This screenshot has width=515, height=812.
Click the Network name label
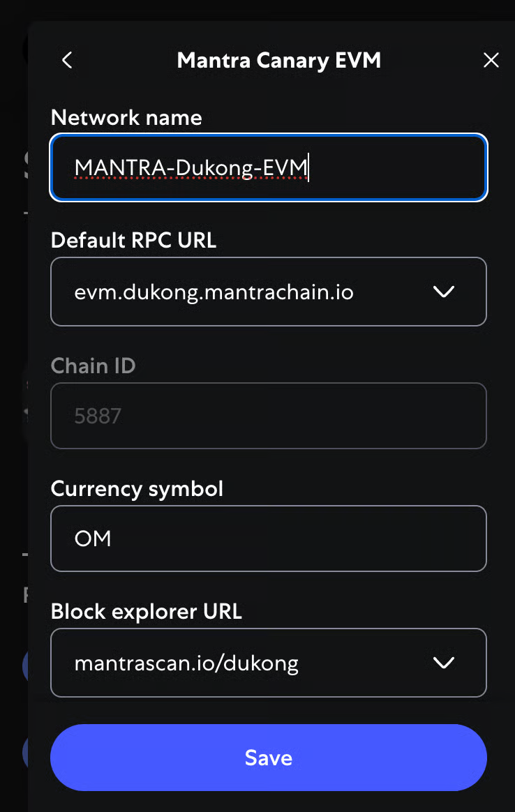[x=126, y=117]
